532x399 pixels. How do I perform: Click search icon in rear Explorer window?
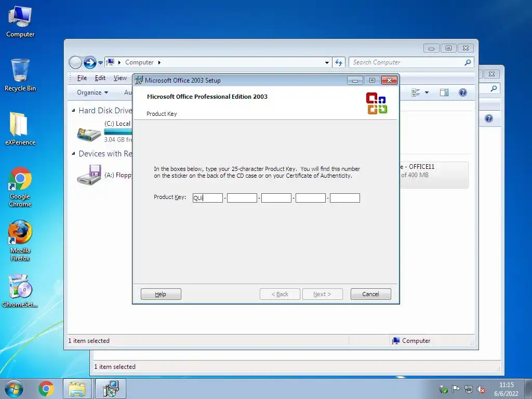point(494,88)
